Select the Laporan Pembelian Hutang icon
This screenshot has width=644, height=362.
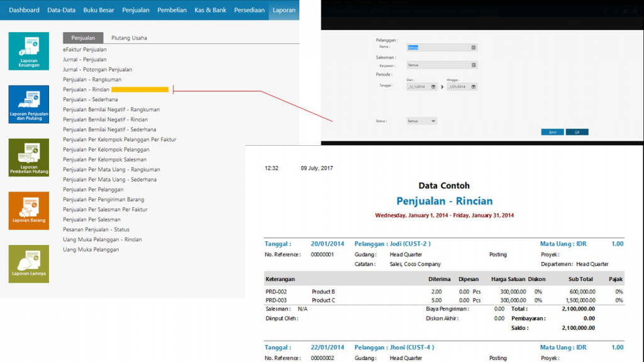tap(28, 157)
